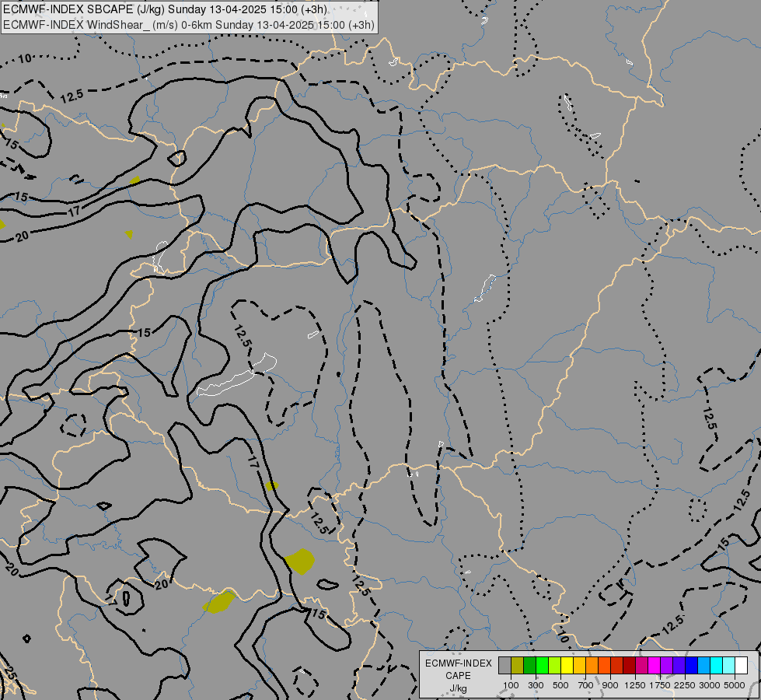Click the contour label 25
Image resolution: width=761 pixels, height=700 pixels.
click(9, 674)
